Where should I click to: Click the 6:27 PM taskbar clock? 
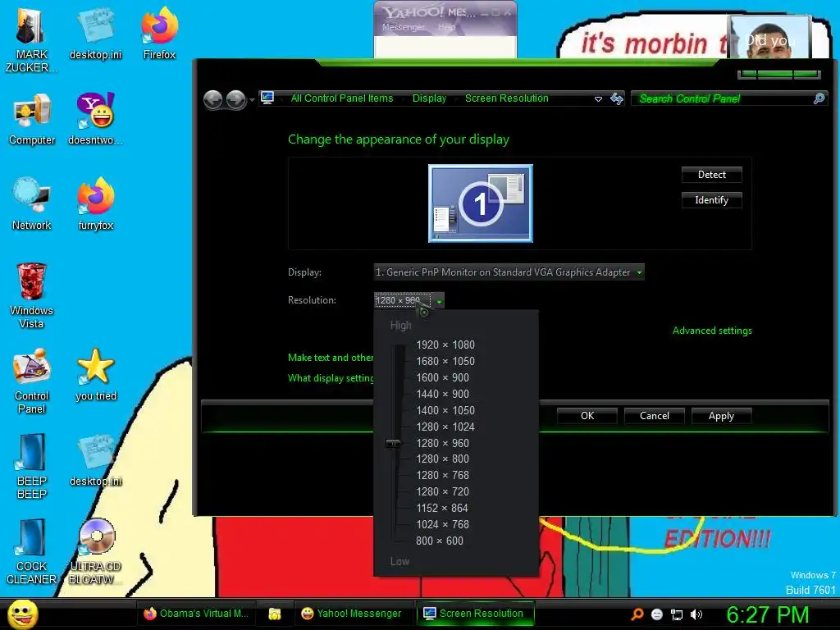tap(767, 614)
